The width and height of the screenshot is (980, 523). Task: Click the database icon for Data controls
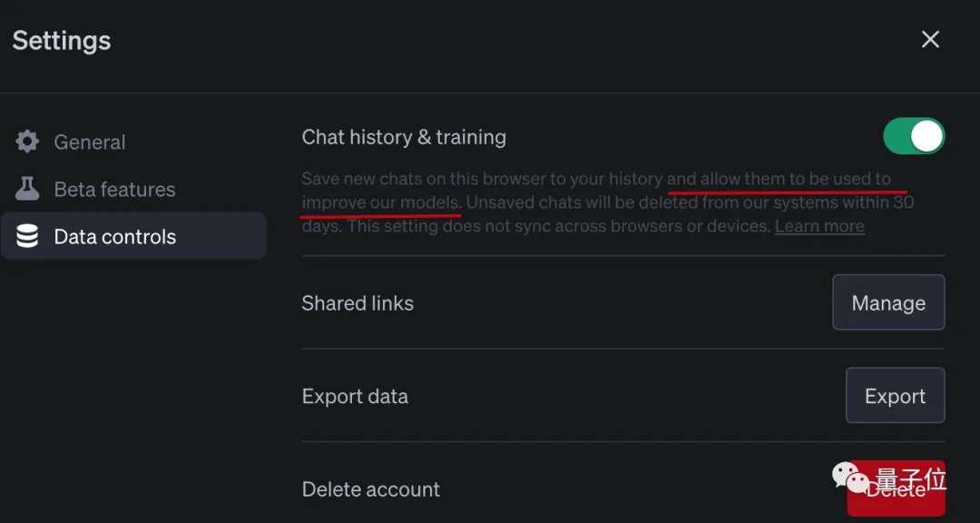[27, 237]
